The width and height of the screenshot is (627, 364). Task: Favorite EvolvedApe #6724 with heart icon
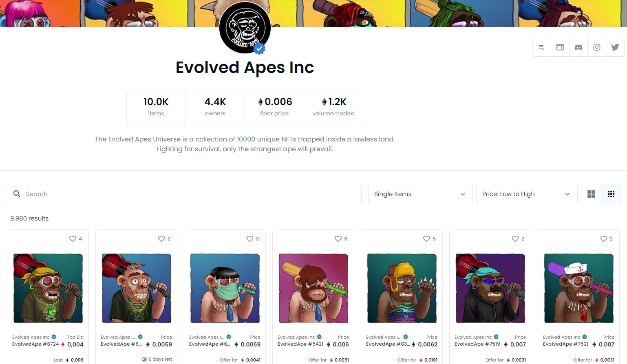pyautogui.click(x=73, y=239)
